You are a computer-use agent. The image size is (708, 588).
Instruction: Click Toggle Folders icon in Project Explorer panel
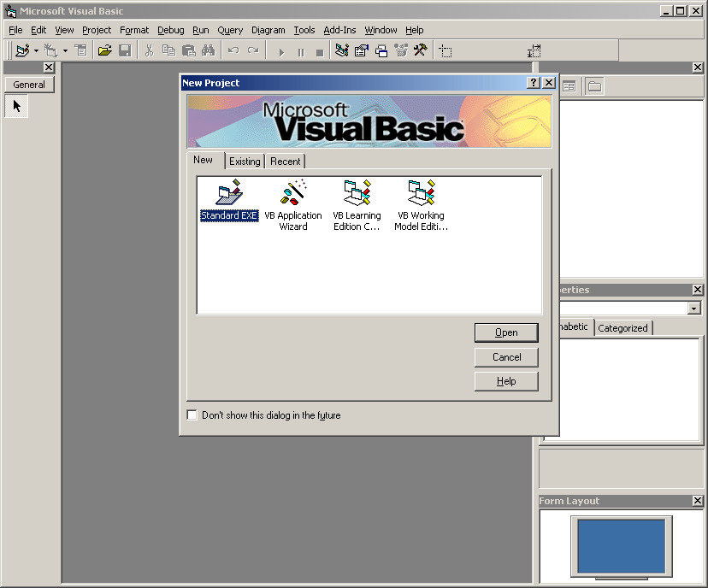pos(594,86)
